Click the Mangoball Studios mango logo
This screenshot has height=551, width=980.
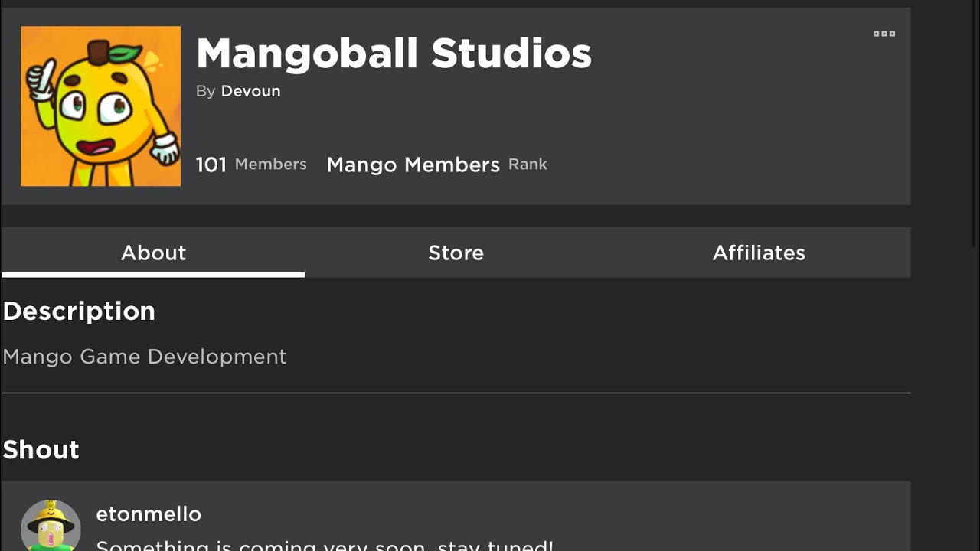click(100, 106)
